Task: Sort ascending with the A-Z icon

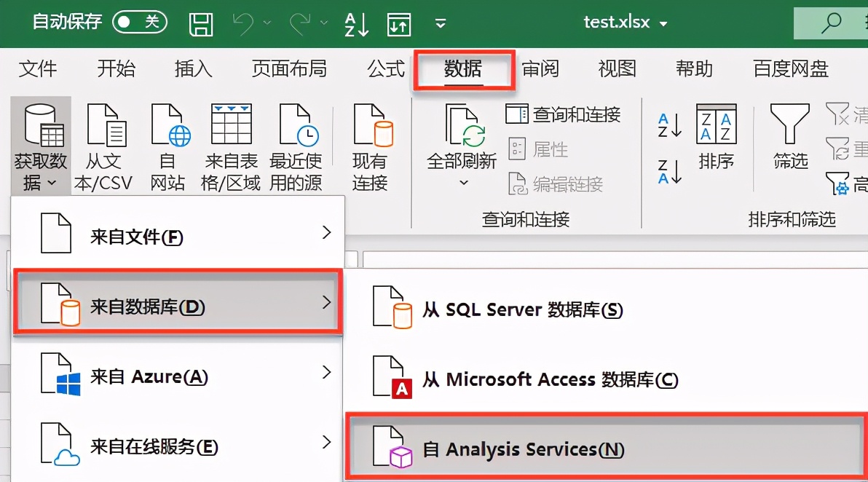Action: coord(669,125)
